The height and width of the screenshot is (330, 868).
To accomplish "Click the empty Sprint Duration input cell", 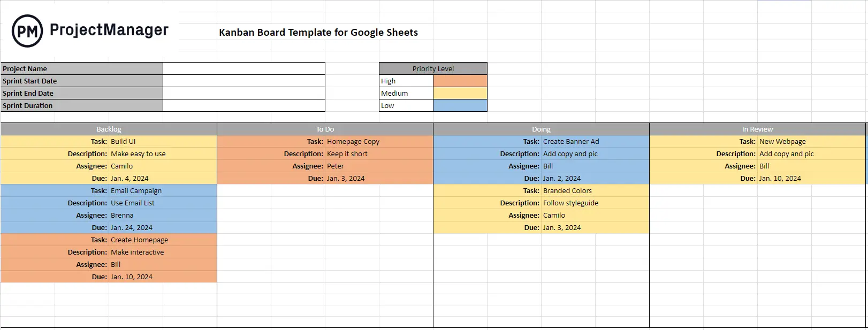I will pos(244,105).
